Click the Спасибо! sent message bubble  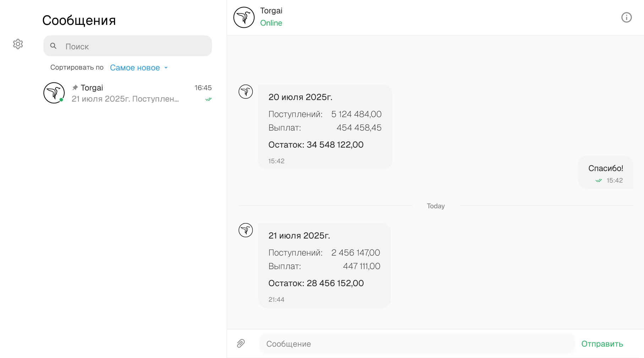605,172
